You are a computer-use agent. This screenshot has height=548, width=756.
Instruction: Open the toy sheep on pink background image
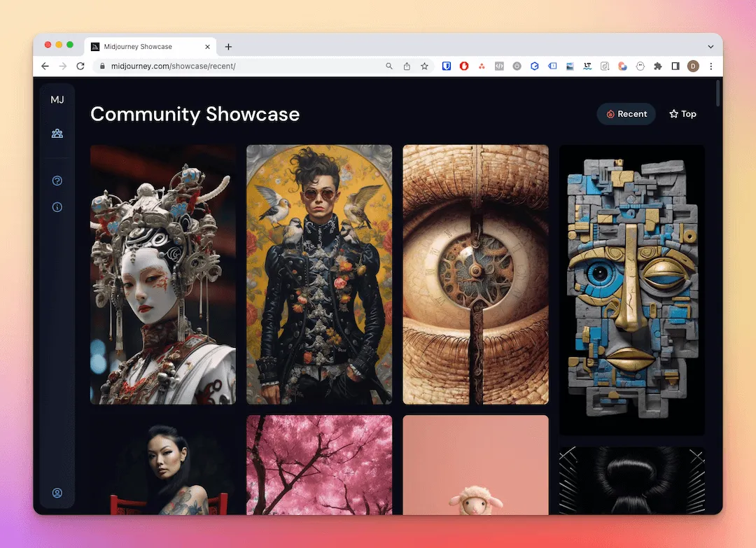(x=475, y=465)
